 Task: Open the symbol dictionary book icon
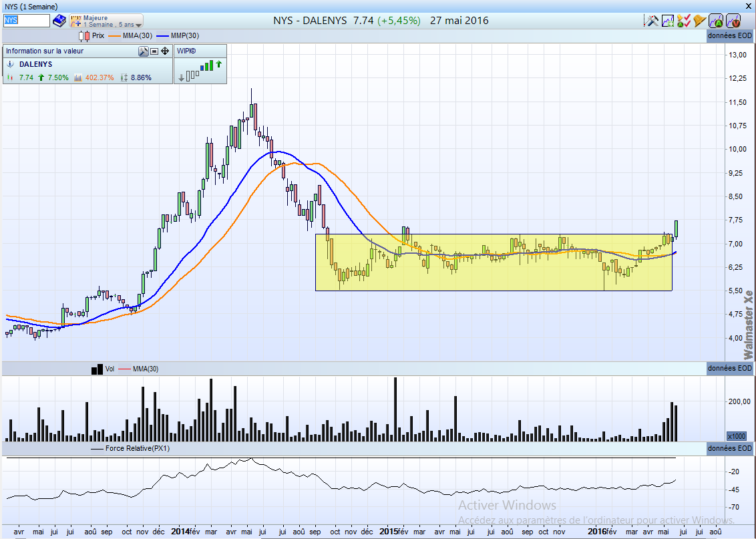(59, 20)
